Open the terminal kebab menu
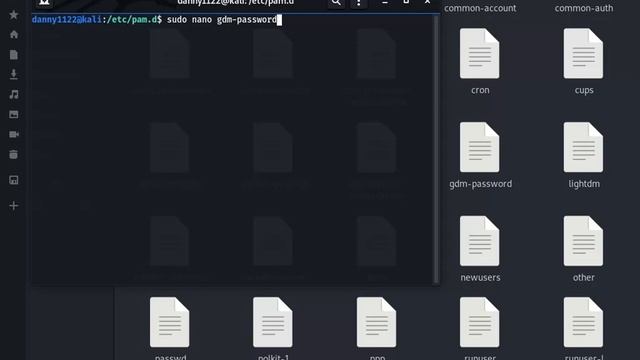The image size is (640, 360). click(358, 3)
